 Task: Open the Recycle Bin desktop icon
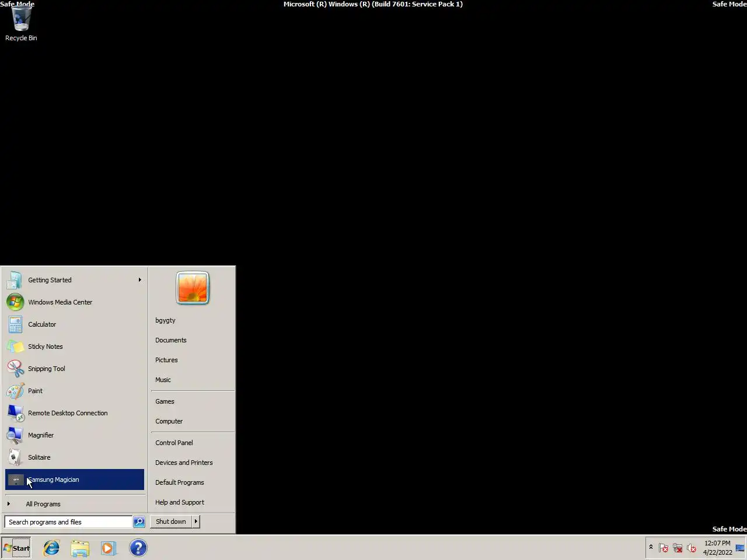tap(21, 24)
